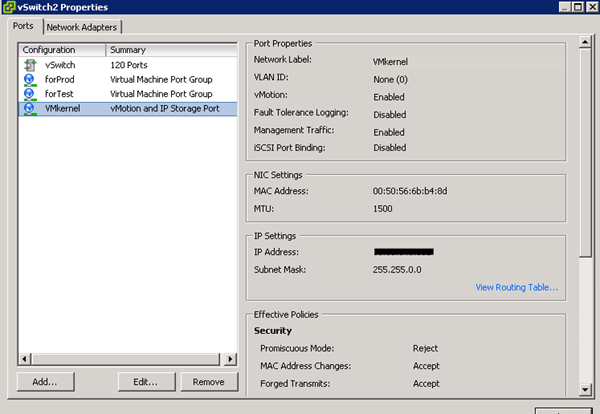
Task: Click the forTest port group icon
Action: [28, 93]
